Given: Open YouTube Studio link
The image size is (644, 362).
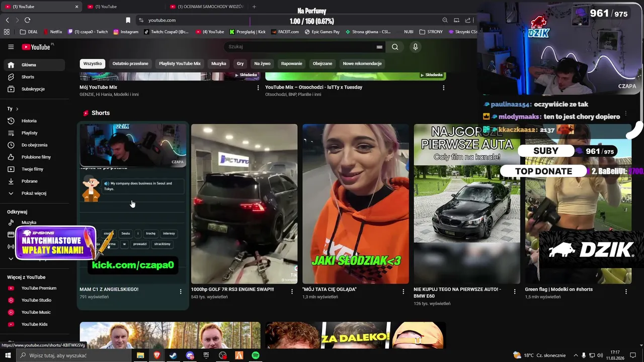Looking at the screenshot, I should pyautogui.click(x=34, y=300).
